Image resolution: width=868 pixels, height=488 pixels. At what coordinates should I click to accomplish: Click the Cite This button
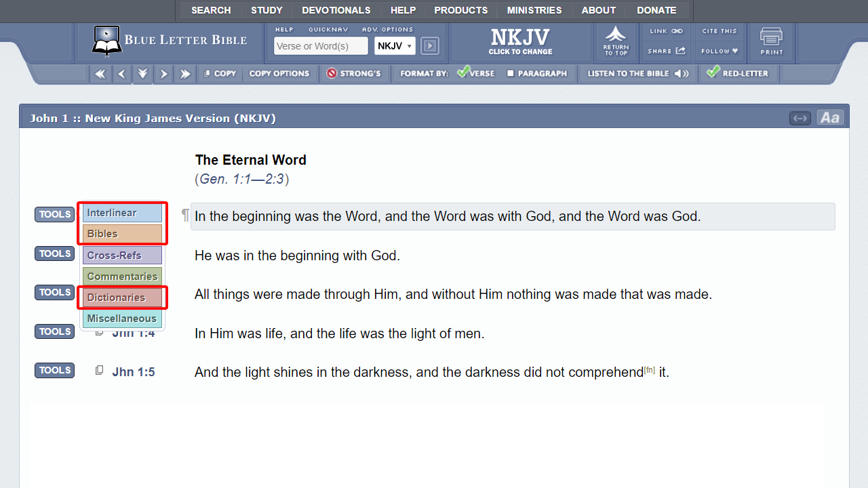pyautogui.click(x=719, y=31)
